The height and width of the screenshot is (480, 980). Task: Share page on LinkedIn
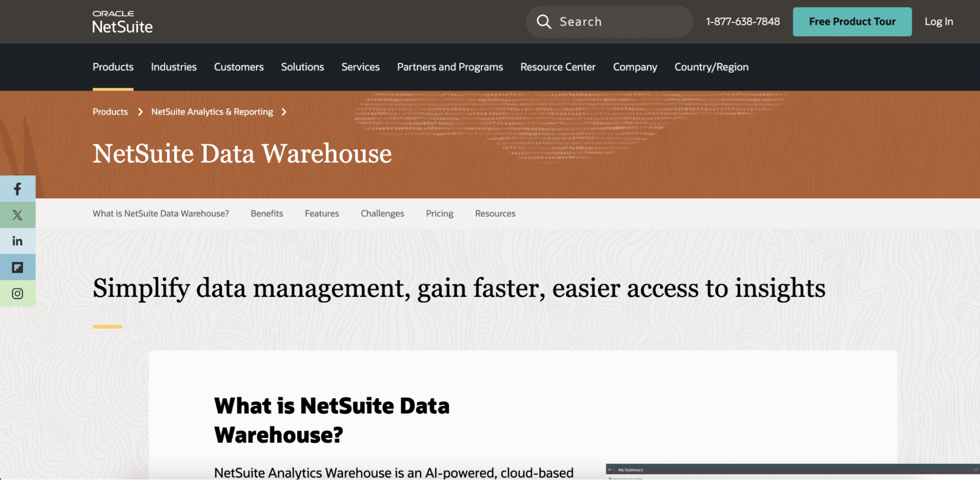coord(18,241)
